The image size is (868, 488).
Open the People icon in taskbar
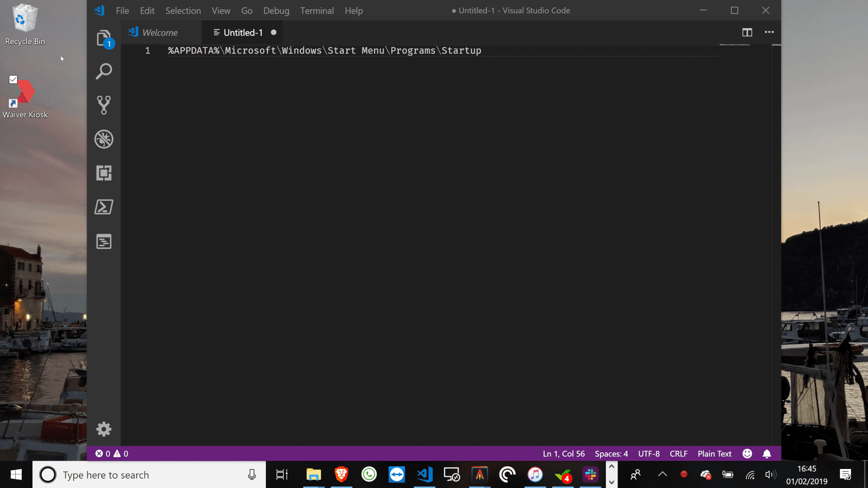click(x=635, y=475)
